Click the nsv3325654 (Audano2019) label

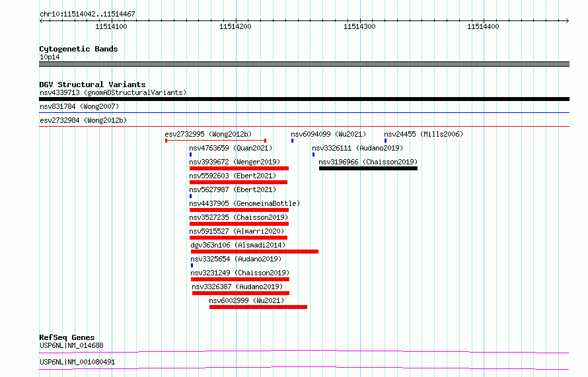click(x=236, y=259)
